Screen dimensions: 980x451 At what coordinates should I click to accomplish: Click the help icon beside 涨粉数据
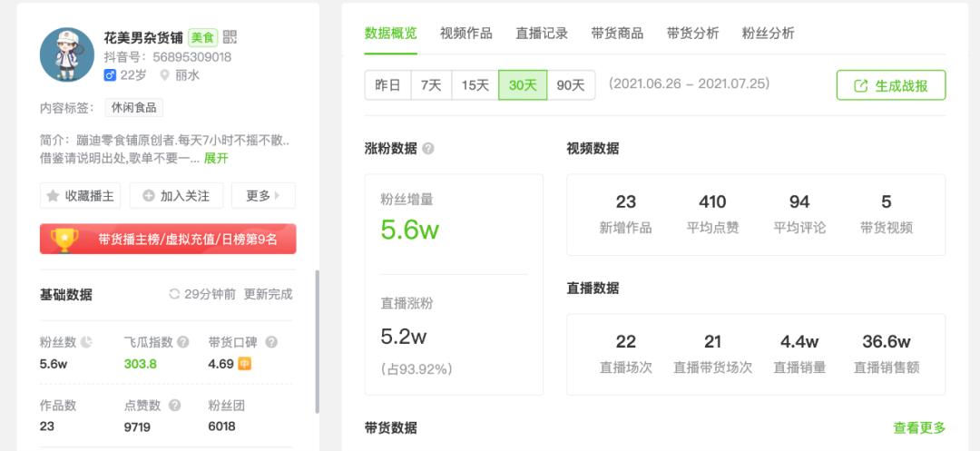click(428, 149)
